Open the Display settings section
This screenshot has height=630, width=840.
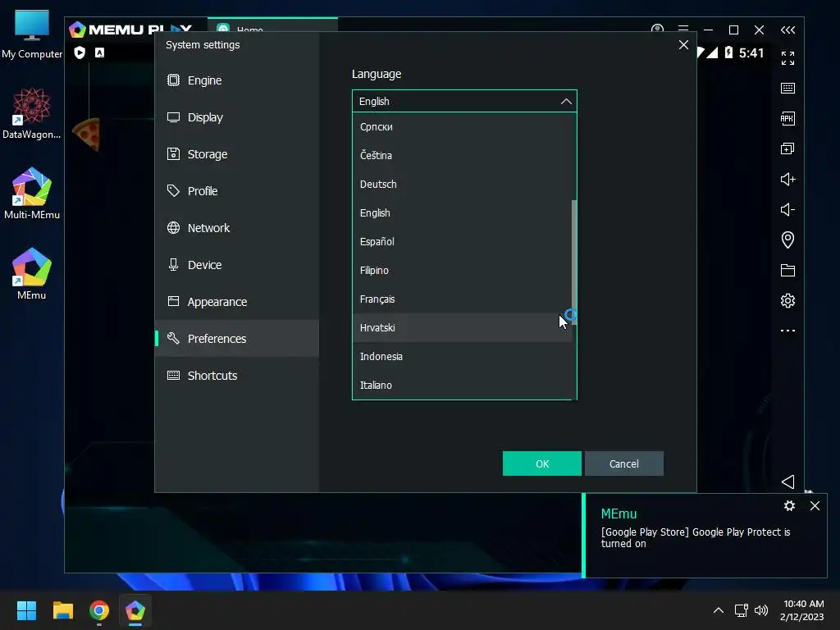237,117
